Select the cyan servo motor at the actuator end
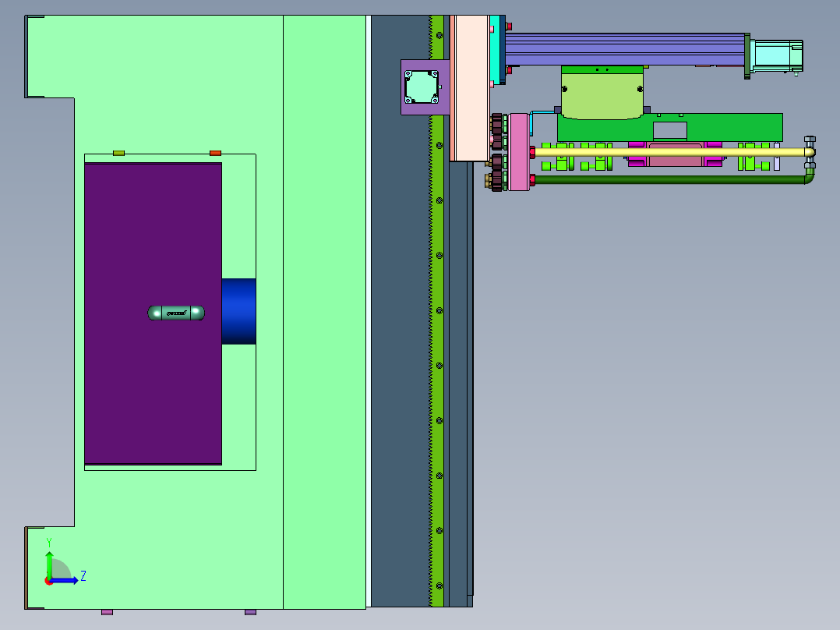The height and width of the screenshot is (630, 840). tap(776, 56)
